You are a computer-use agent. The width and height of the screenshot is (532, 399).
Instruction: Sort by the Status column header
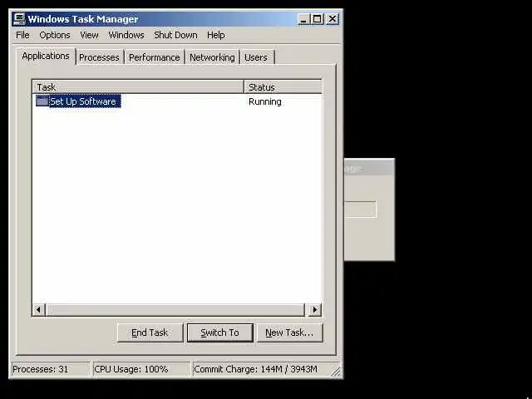click(x=283, y=86)
